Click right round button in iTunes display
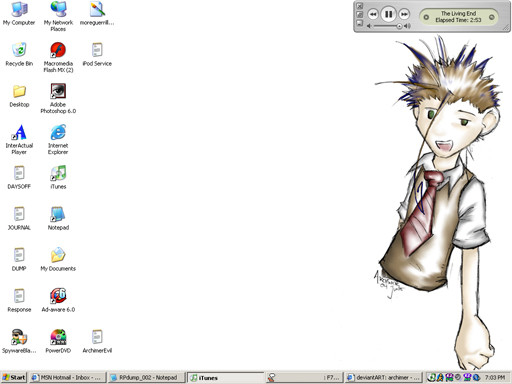512x384 pixels. pos(491,17)
